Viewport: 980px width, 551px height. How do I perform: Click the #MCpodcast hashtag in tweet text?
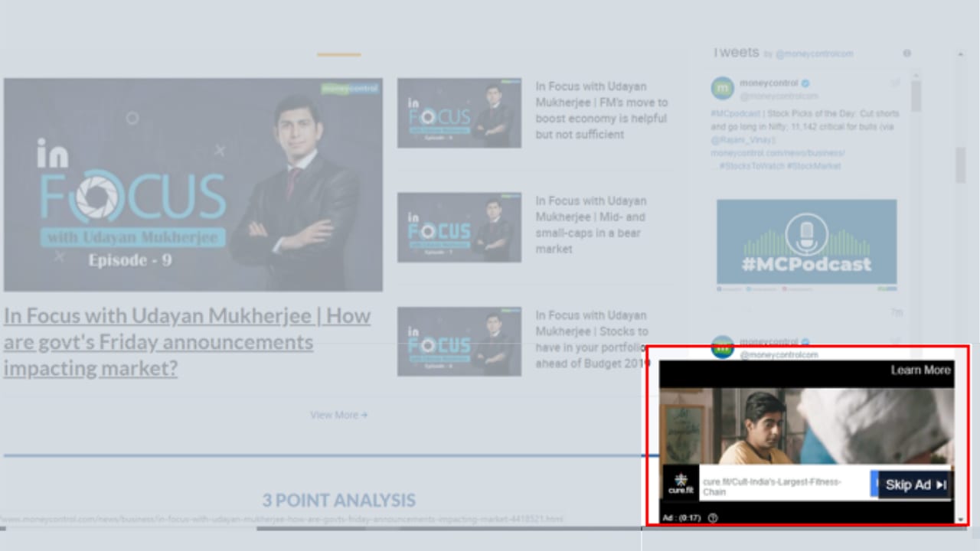736,114
